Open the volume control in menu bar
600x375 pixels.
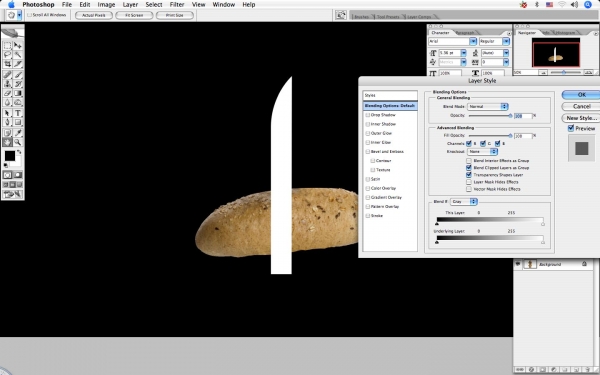(x=574, y=5)
